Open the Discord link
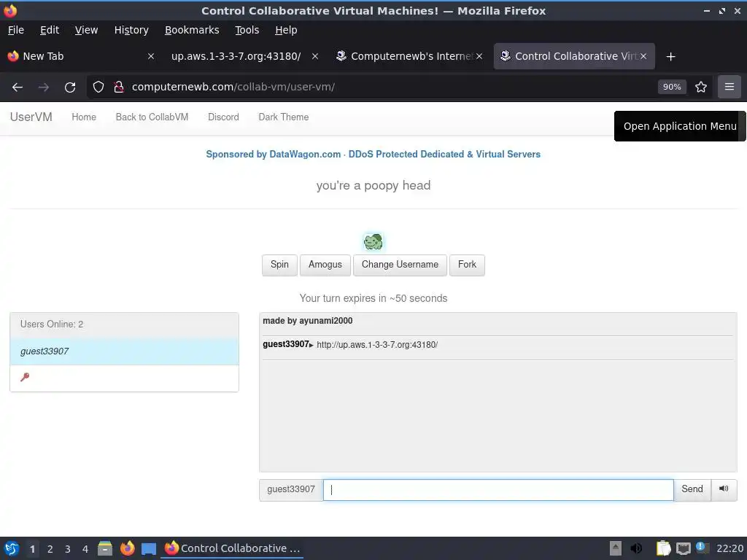The image size is (747, 560). click(x=223, y=117)
